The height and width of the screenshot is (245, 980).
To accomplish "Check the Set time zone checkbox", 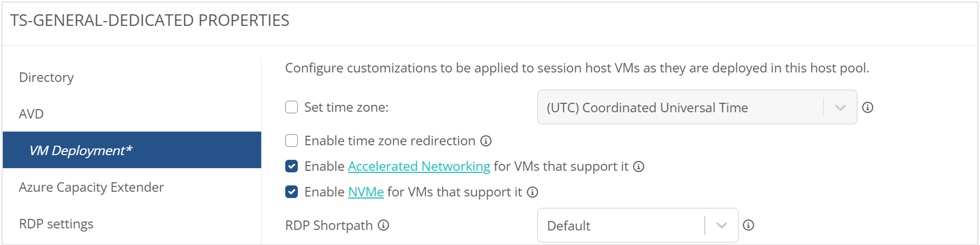I will point(292,107).
